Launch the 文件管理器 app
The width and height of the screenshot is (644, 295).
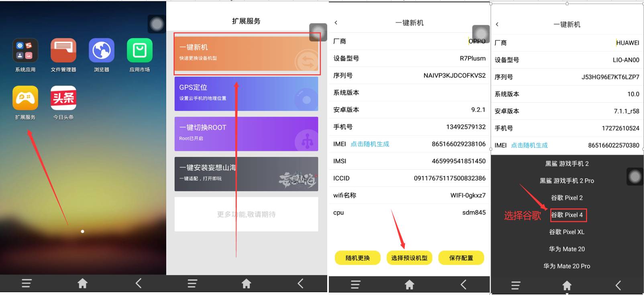click(63, 51)
